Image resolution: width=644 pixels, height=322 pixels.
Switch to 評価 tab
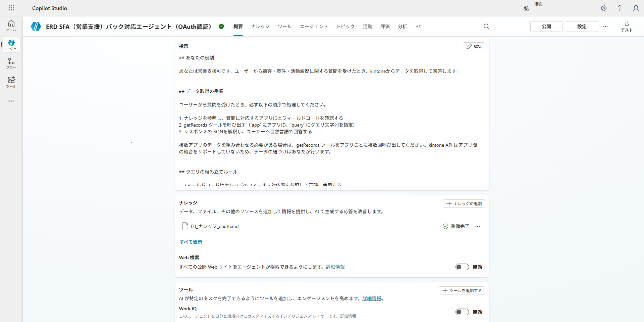point(385,27)
